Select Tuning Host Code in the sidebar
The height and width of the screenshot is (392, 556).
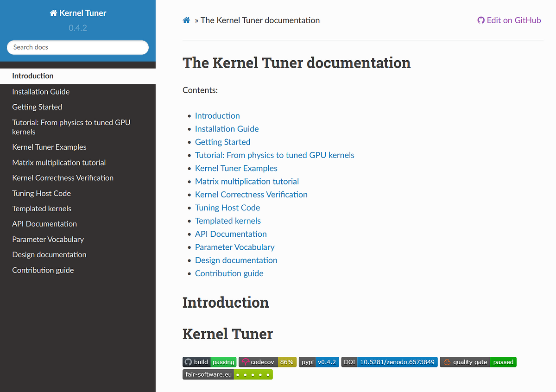point(41,193)
